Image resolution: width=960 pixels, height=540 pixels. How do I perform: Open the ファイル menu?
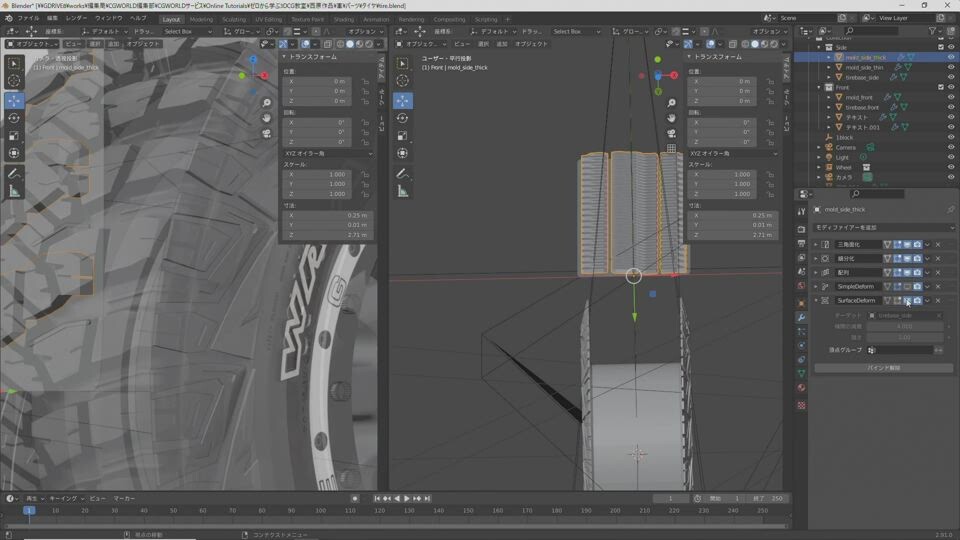(28, 18)
